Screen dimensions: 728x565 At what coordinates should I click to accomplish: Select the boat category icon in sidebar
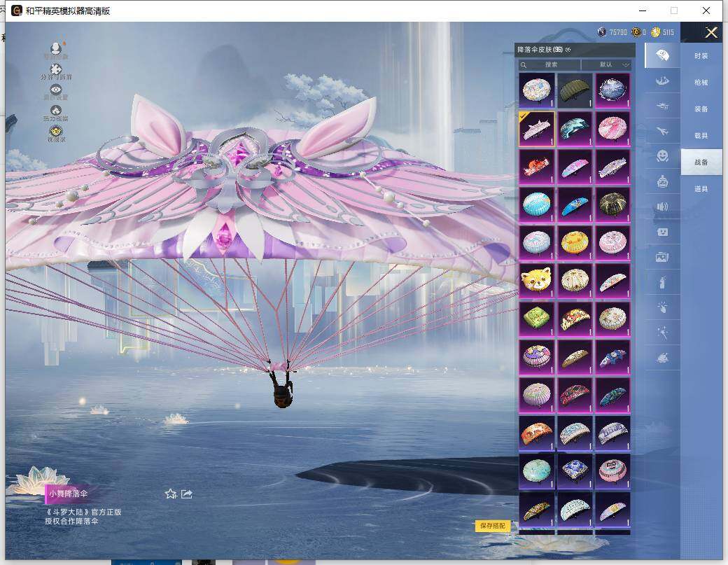[x=662, y=81]
